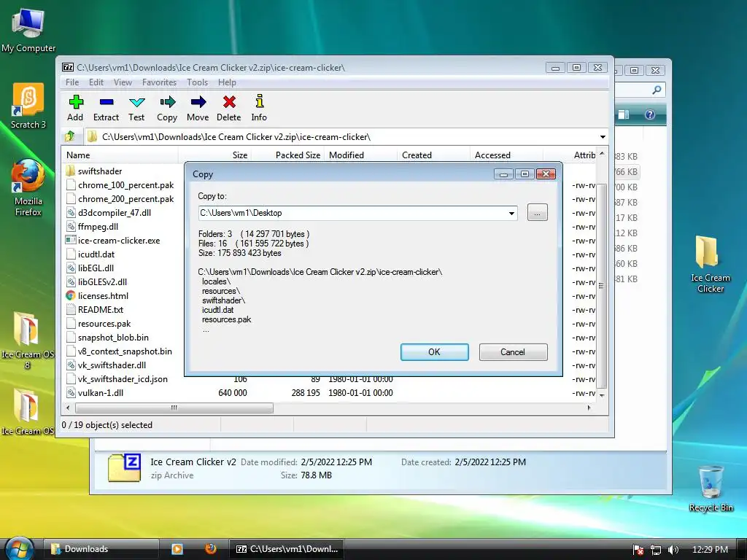Open the address bar path dropdown
Screen dimensions: 747x560
[x=603, y=136]
